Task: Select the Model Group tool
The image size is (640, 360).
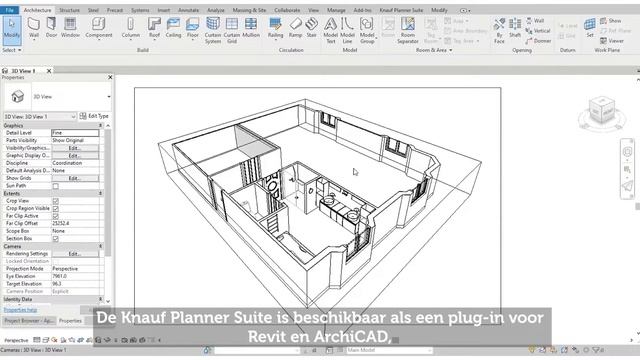Action: click(x=367, y=30)
